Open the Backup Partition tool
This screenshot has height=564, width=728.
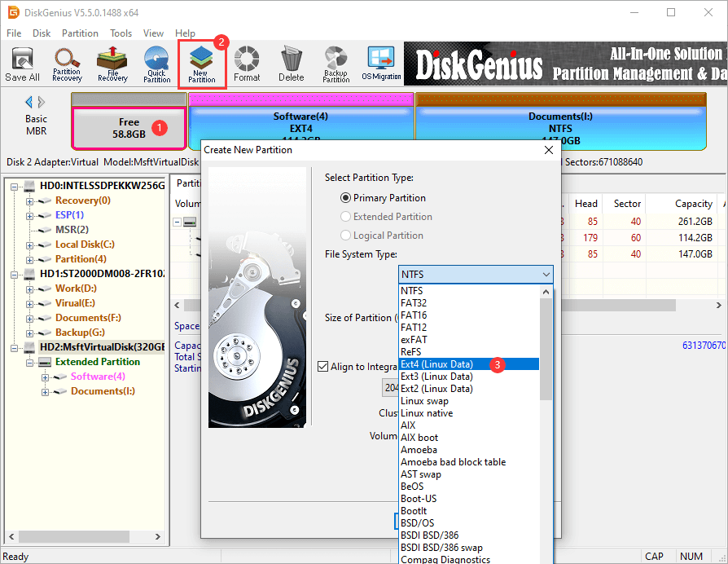(335, 64)
